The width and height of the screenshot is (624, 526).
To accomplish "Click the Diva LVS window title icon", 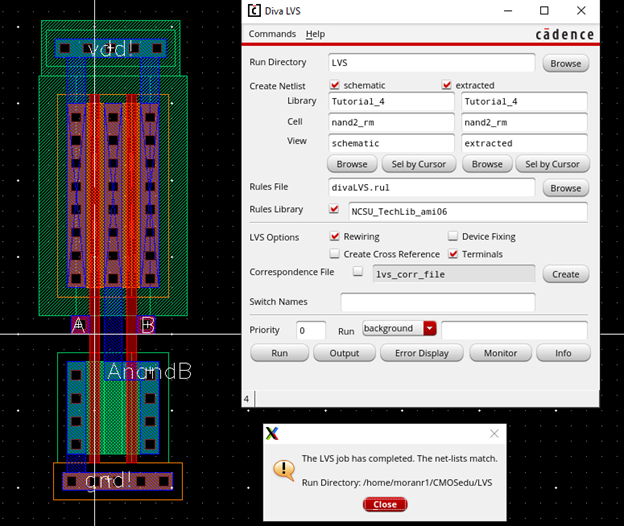I will click(x=255, y=11).
